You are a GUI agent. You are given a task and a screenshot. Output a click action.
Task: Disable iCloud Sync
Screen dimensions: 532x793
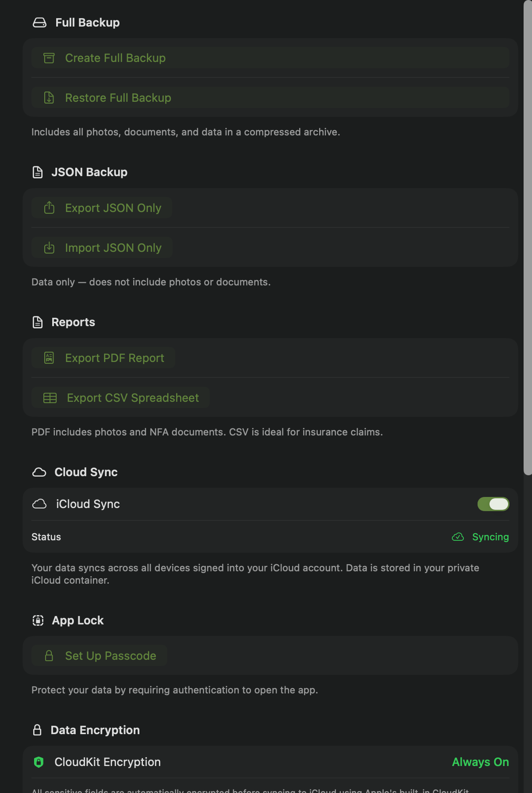(493, 504)
